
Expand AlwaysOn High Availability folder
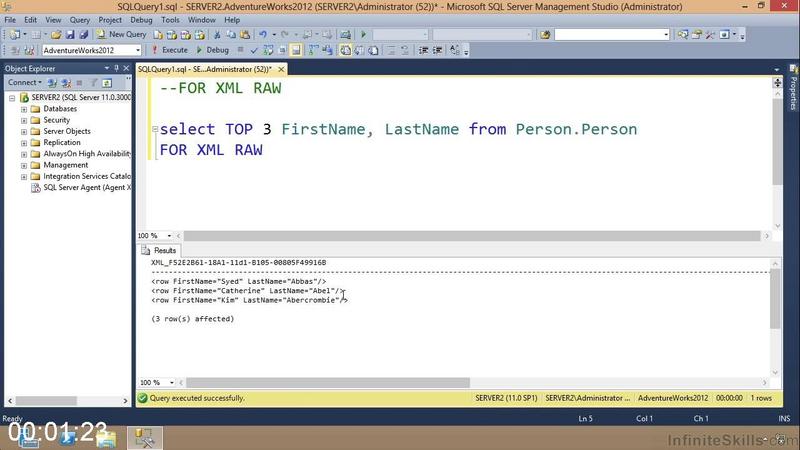tap(24, 154)
